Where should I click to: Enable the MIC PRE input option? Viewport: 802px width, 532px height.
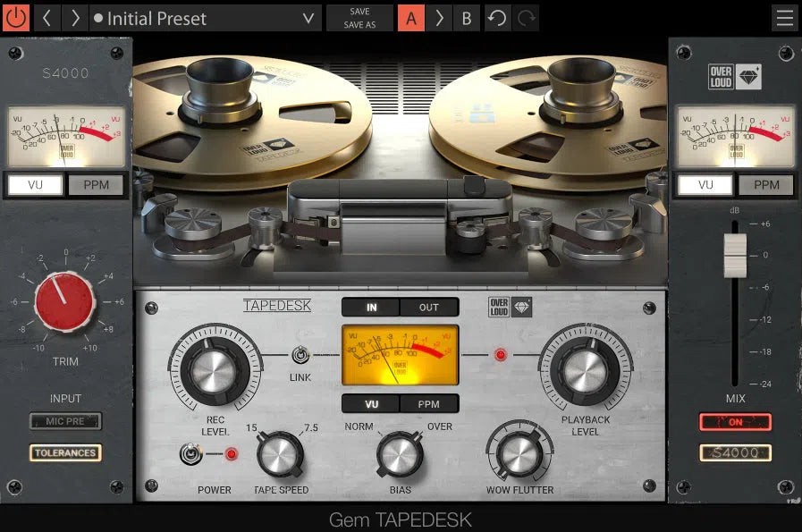(x=64, y=421)
